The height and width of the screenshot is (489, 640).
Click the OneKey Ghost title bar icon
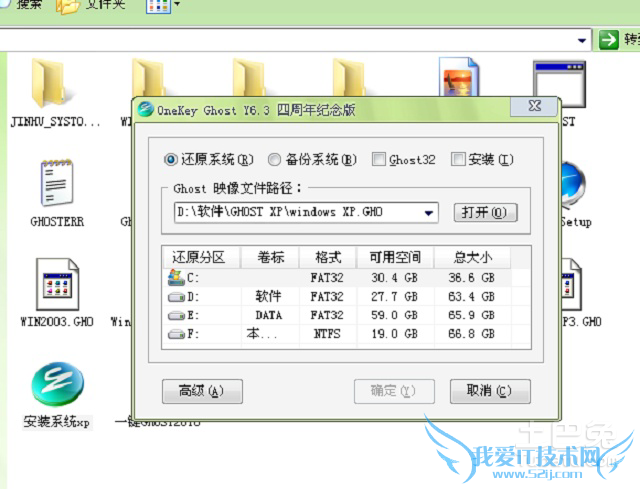coord(145,109)
